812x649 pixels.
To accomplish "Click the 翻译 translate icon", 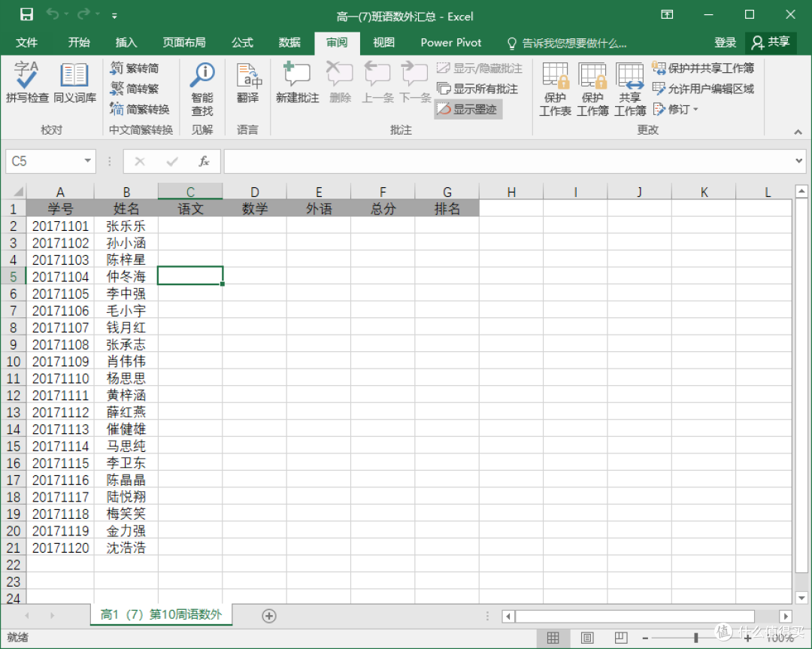I will click(x=247, y=82).
